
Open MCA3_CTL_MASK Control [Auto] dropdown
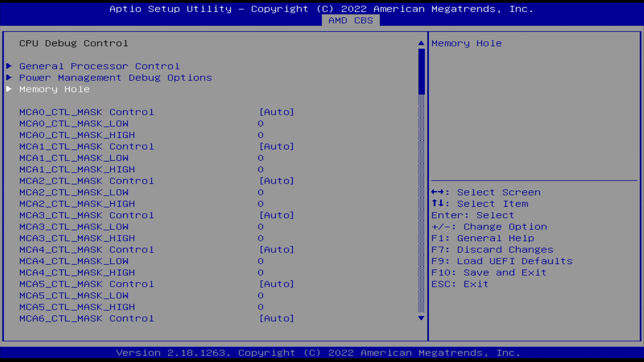pyautogui.click(x=277, y=215)
